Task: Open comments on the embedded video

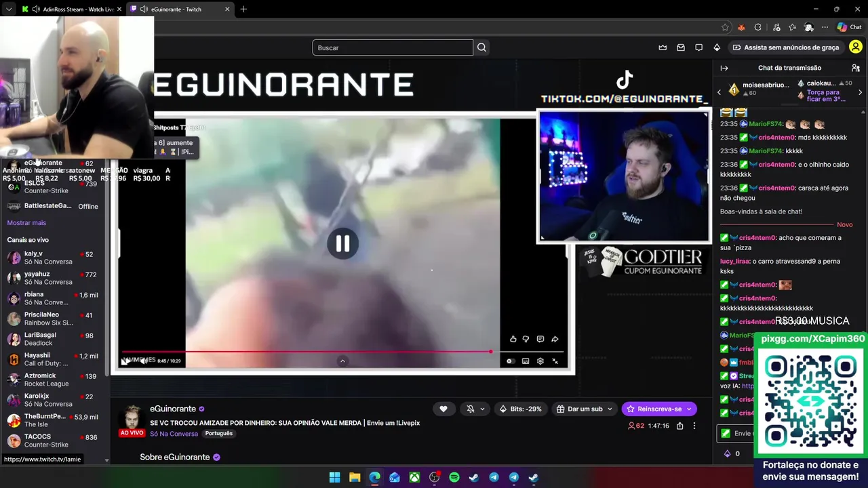Action: (540, 339)
